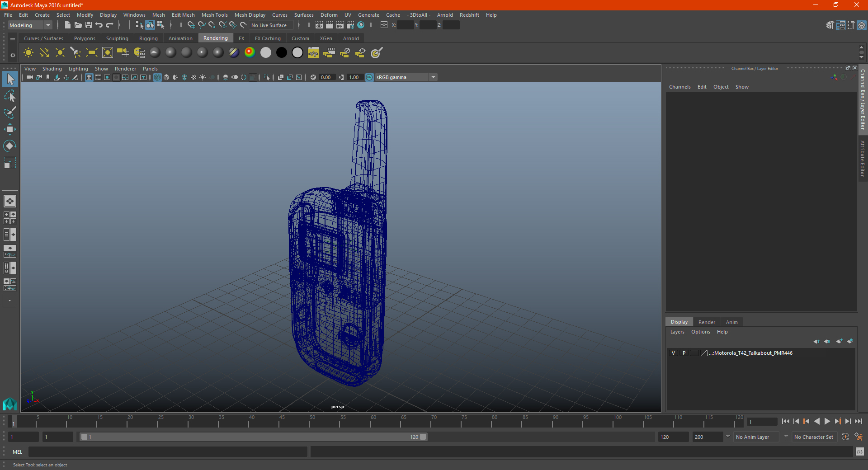
Task: Switch to the Render layer tab
Action: point(707,322)
